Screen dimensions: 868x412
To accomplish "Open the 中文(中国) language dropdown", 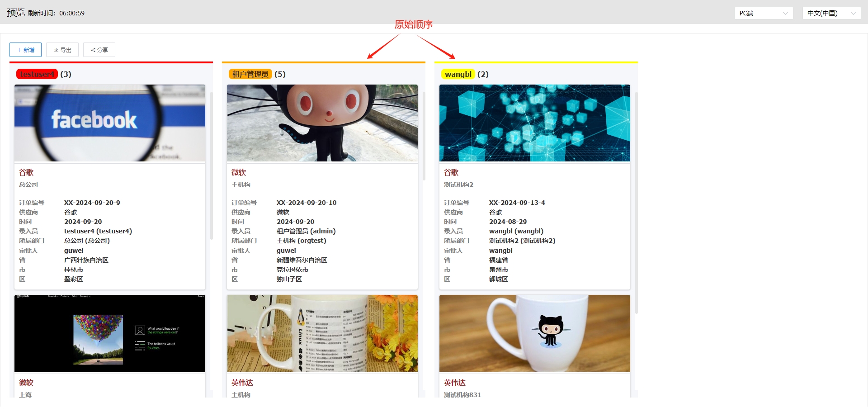I will [831, 13].
